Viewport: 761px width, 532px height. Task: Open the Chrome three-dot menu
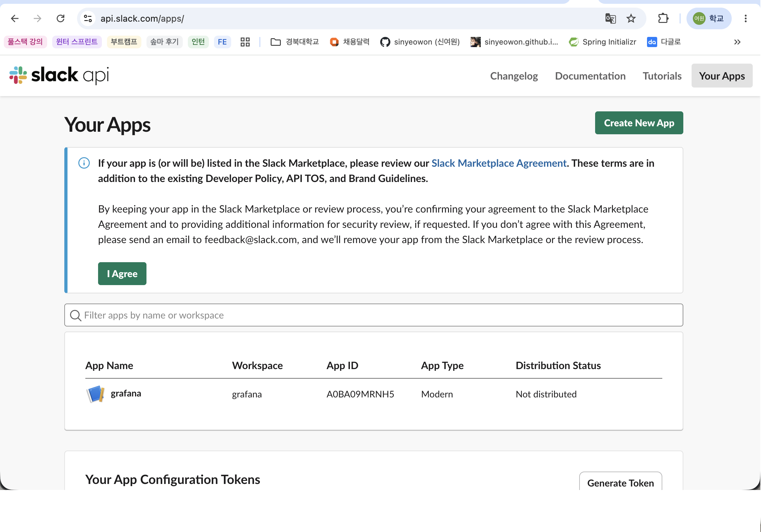click(x=745, y=18)
